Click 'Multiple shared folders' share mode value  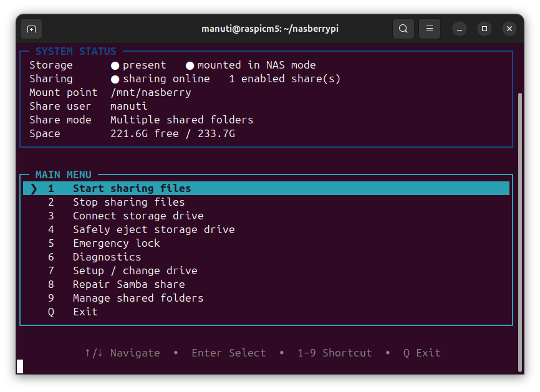point(182,120)
